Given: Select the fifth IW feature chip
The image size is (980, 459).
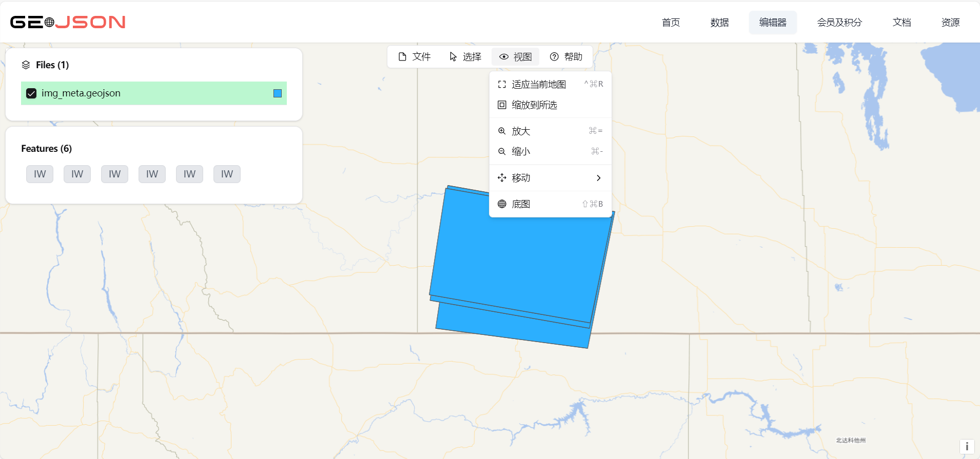Looking at the screenshot, I should (189, 174).
